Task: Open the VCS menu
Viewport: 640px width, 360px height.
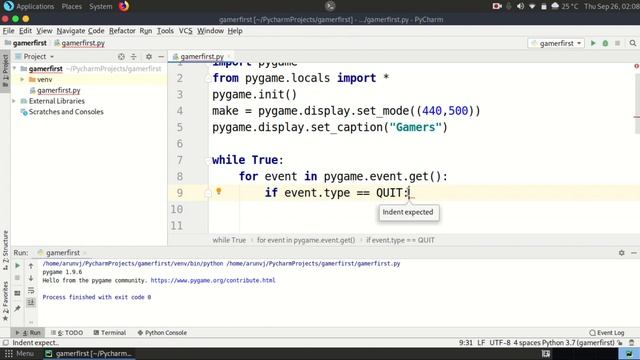Action: tap(185, 31)
